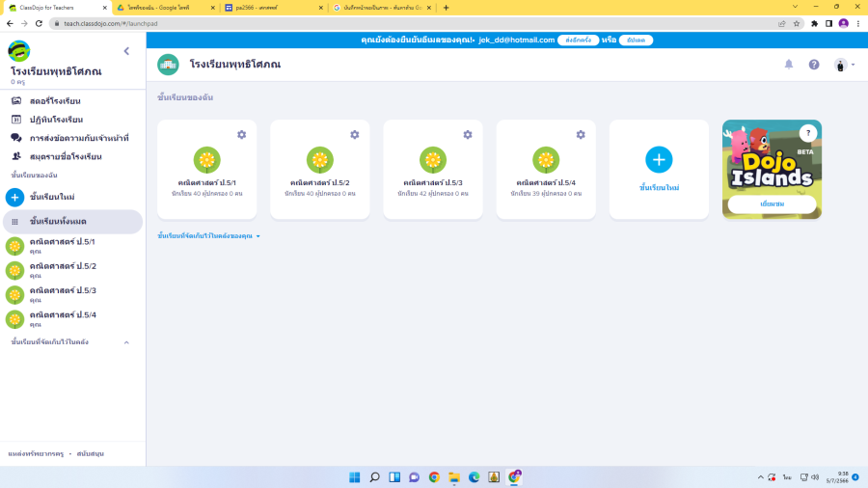Expand ชั้นเรียนที่จัดเก็บไว้ในคลังของคุณ dropdown
This screenshot has width=868, height=488.
point(208,236)
